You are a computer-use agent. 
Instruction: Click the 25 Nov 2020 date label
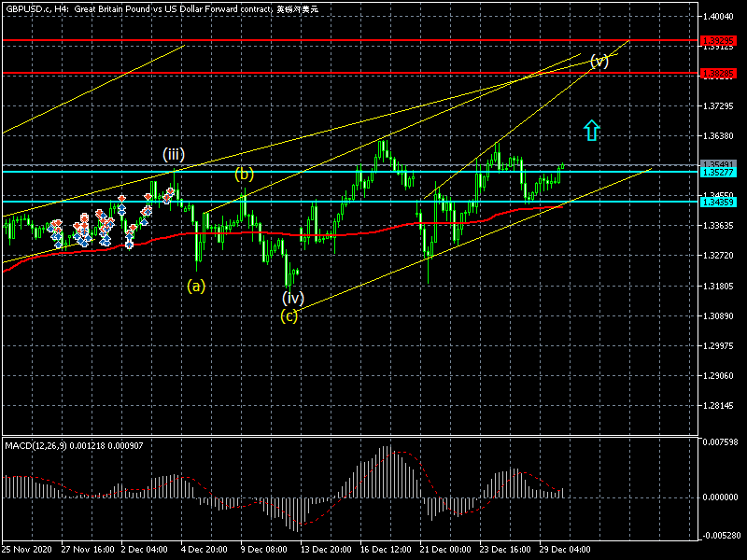click(x=26, y=550)
